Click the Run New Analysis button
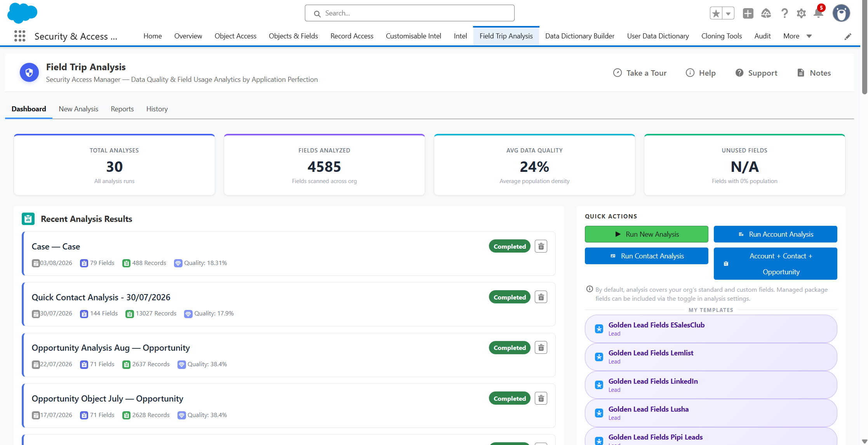Viewport: 868px width, 445px height. coord(646,234)
